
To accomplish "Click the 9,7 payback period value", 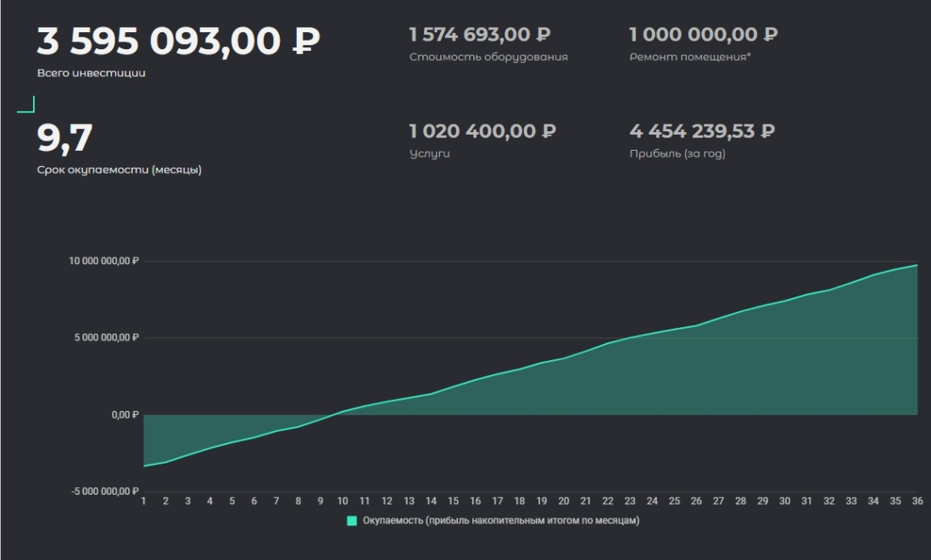I will pyautogui.click(x=64, y=138).
